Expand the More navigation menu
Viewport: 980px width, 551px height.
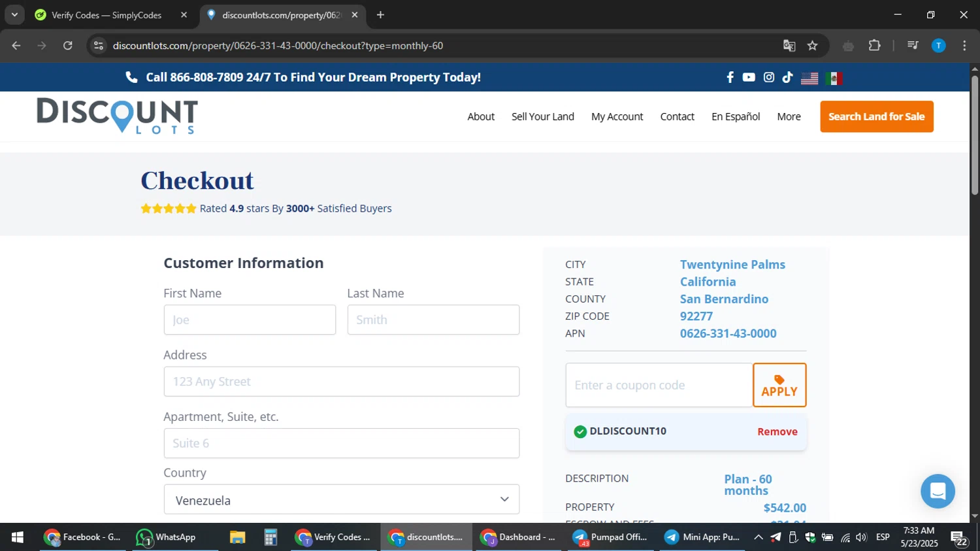point(789,116)
